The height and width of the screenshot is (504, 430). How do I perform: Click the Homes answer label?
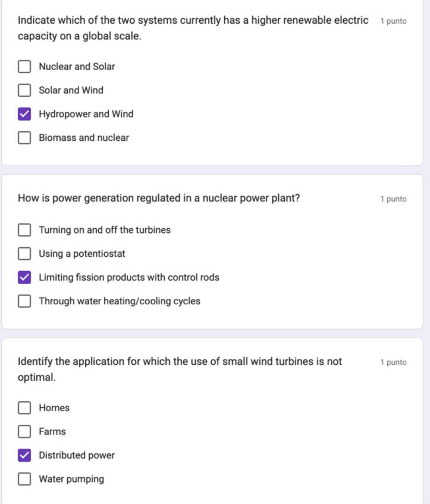tap(54, 408)
